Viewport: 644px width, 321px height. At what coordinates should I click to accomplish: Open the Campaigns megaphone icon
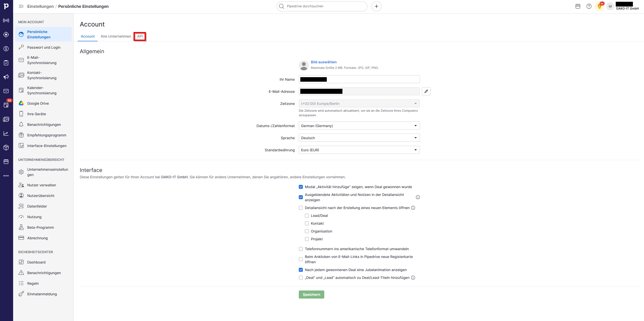[6, 77]
